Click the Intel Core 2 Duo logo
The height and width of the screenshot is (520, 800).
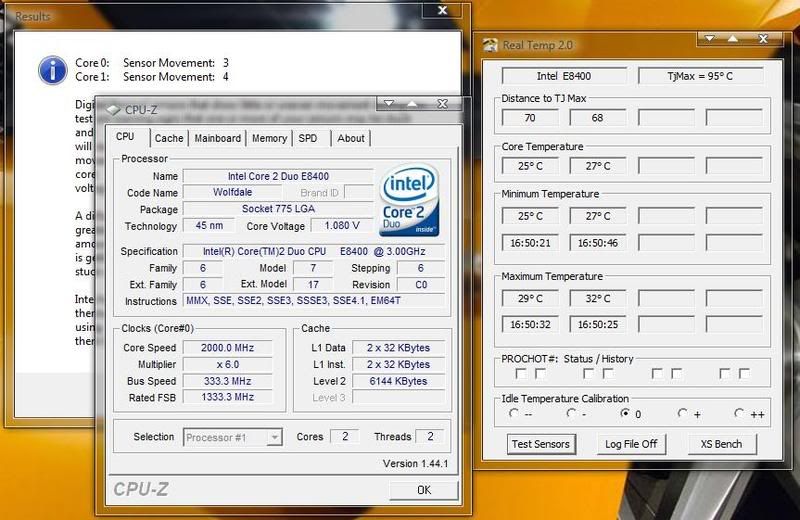click(409, 200)
